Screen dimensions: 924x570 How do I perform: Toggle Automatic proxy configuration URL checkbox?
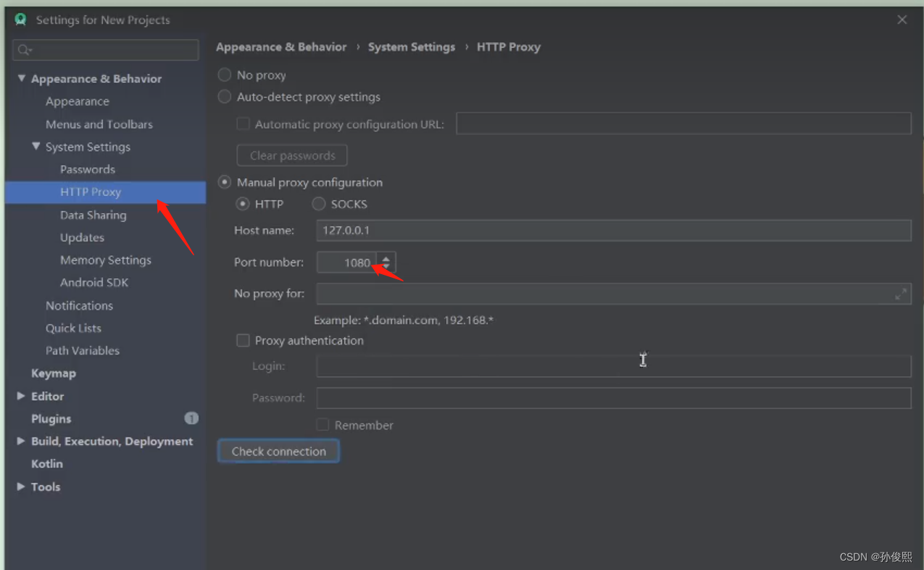pyautogui.click(x=243, y=124)
